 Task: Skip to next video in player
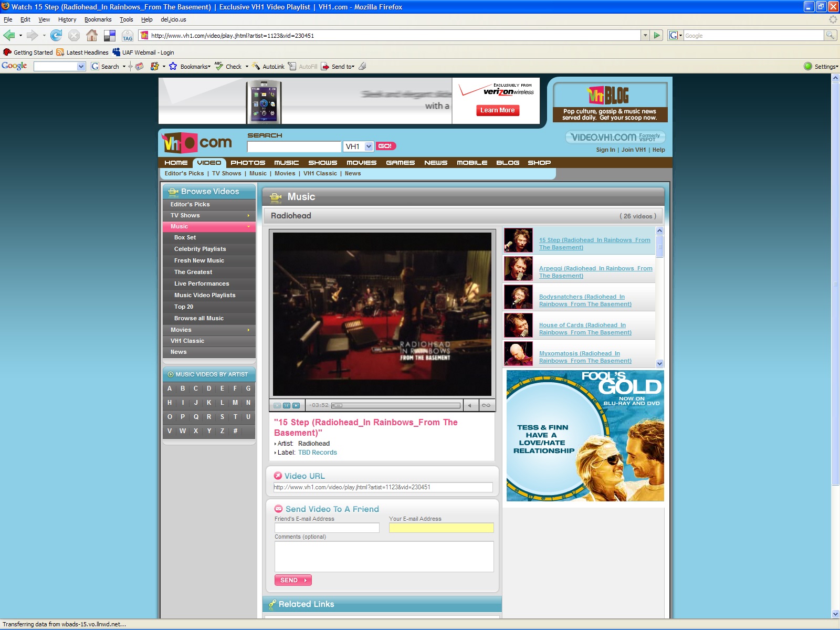tap(296, 405)
